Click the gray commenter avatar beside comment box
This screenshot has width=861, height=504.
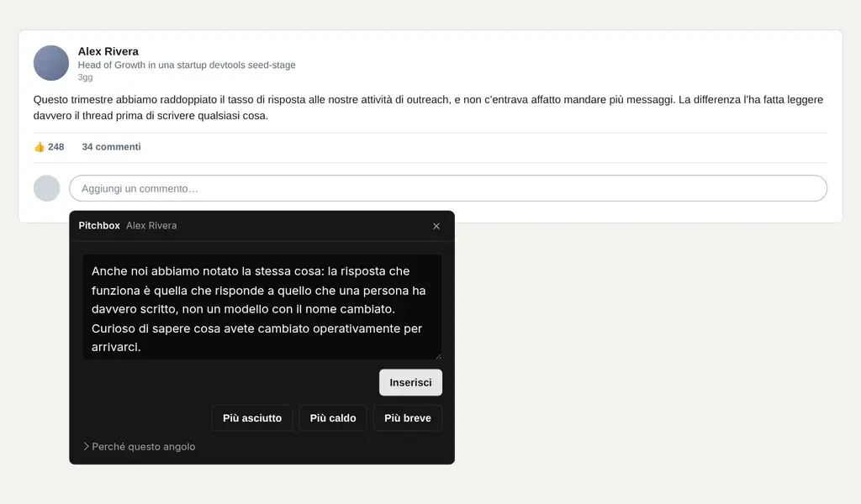tap(47, 188)
